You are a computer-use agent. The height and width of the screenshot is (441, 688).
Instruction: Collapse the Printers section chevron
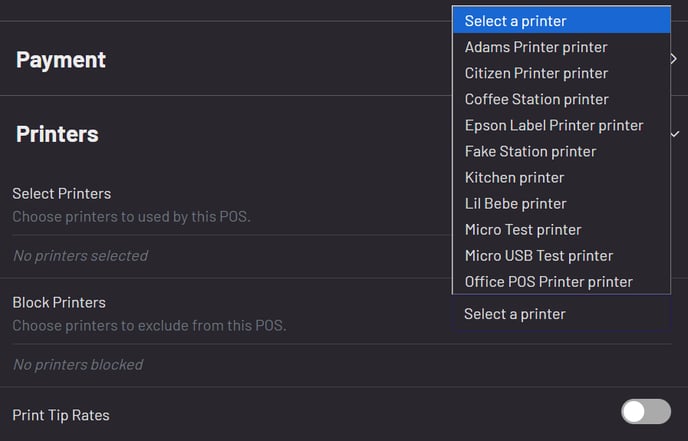click(x=675, y=133)
